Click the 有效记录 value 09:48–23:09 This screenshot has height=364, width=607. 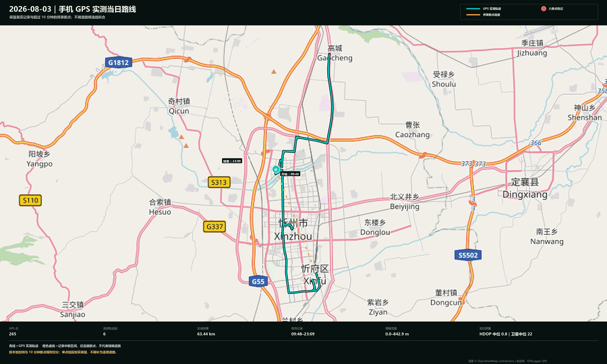(303, 334)
